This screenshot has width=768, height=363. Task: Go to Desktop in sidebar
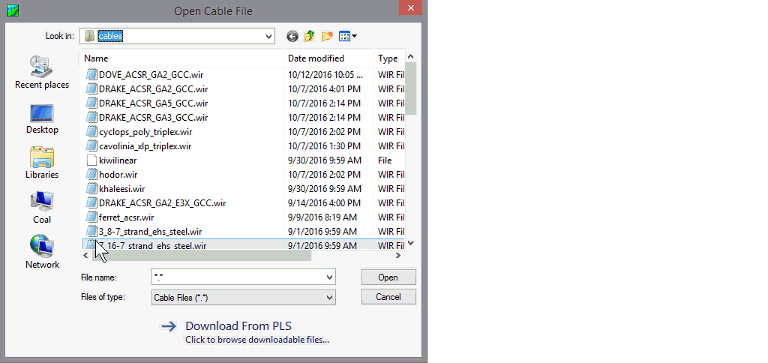click(x=42, y=119)
